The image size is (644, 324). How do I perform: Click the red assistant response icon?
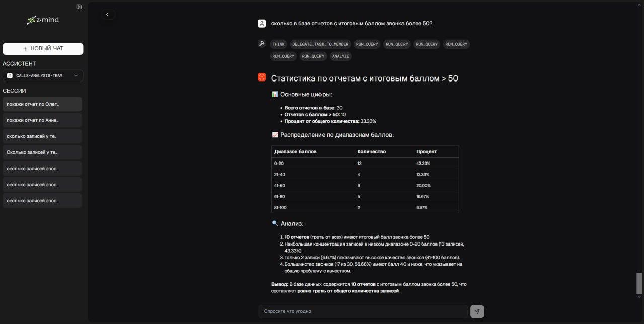pyautogui.click(x=262, y=77)
